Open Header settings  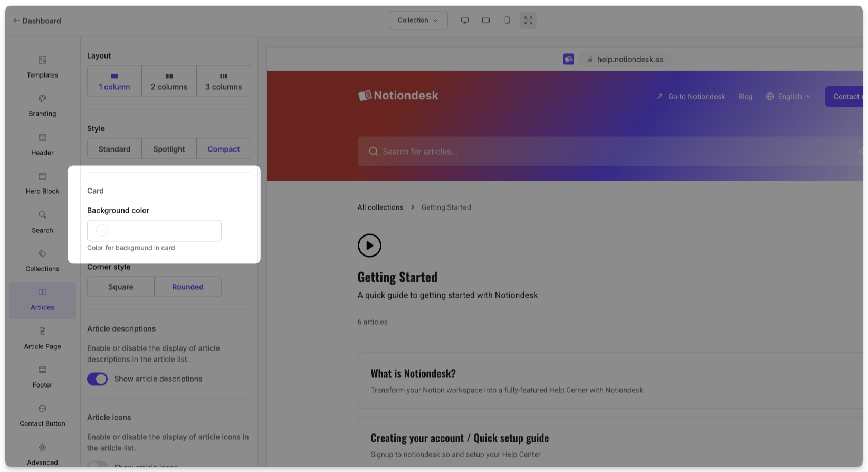(x=42, y=145)
